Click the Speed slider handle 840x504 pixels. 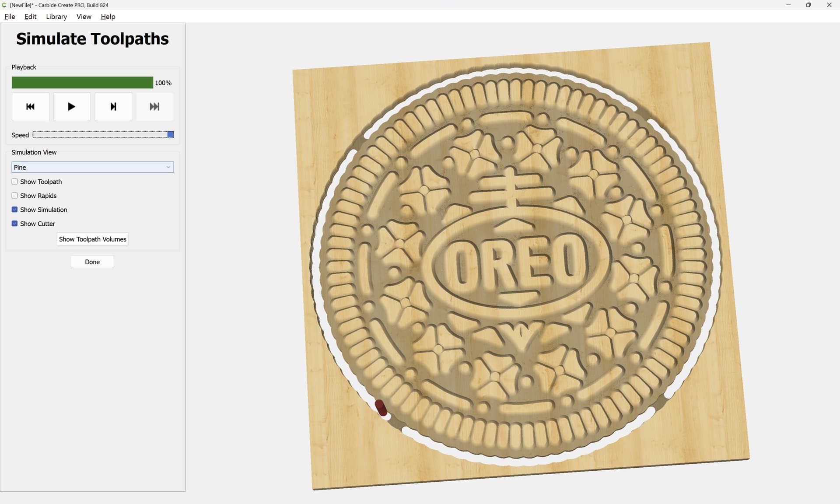pos(171,134)
